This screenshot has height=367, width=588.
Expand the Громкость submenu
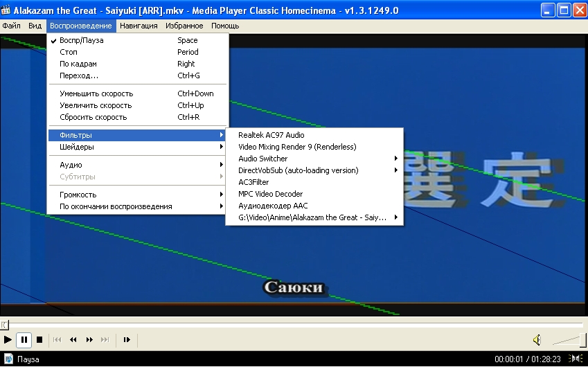(x=137, y=194)
